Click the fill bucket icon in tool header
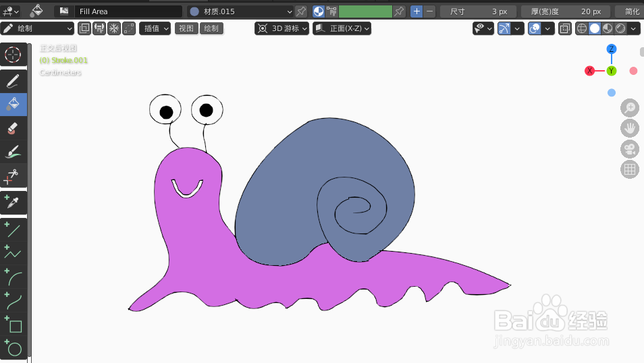 pyautogui.click(x=36, y=11)
